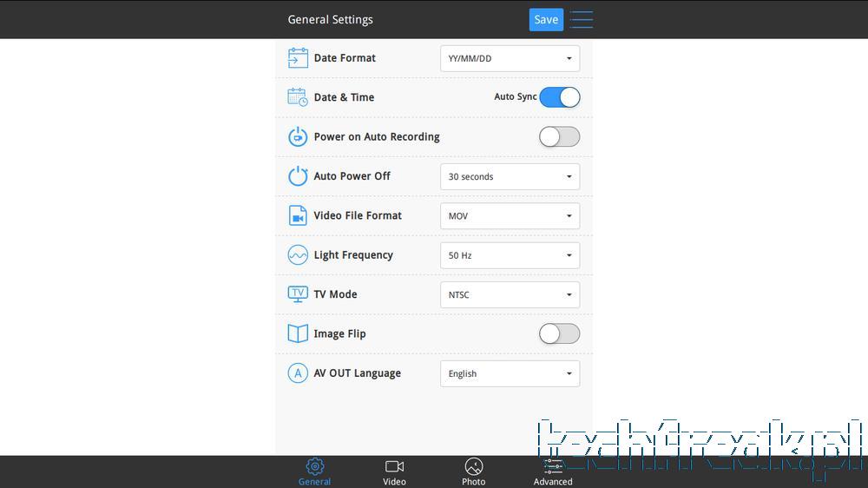Switch to the Photo tab

click(x=474, y=472)
